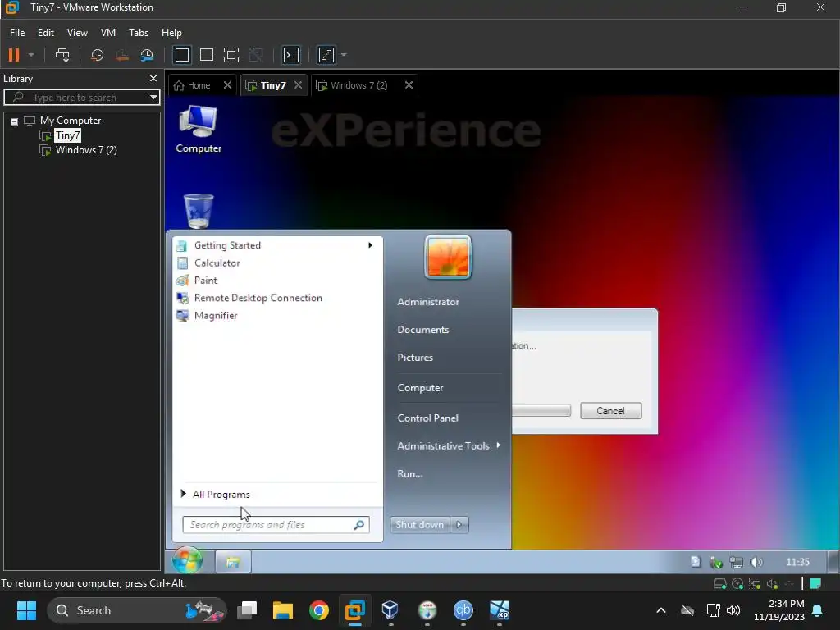Click guest network tray icon
840x630 pixels.
point(736,563)
